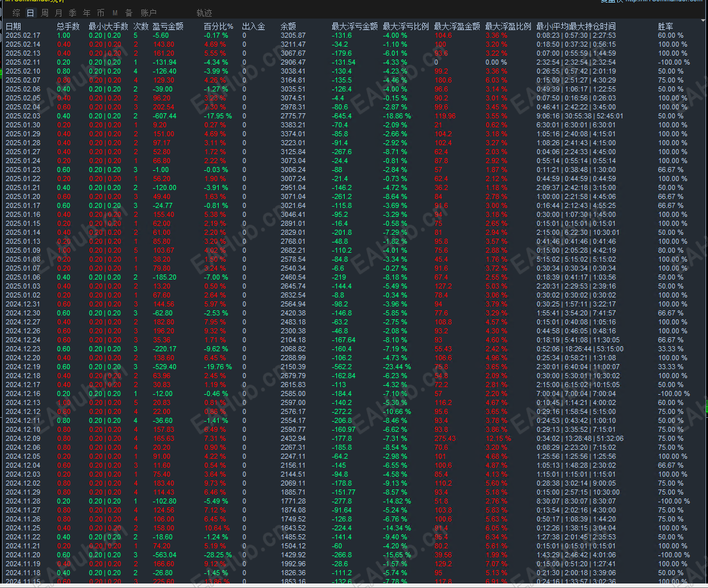Select the 2025.02.03 date row
The image size is (708, 588).
click(22, 116)
